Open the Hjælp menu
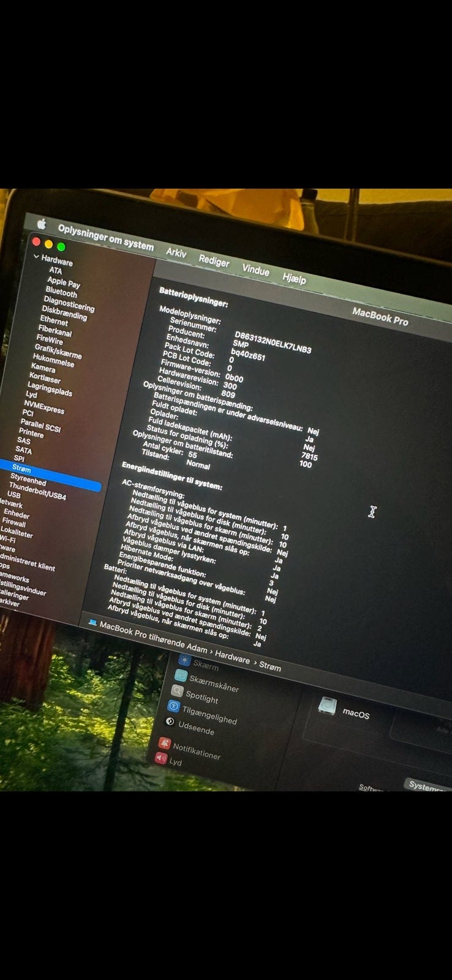The image size is (452, 980). point(294,278)
